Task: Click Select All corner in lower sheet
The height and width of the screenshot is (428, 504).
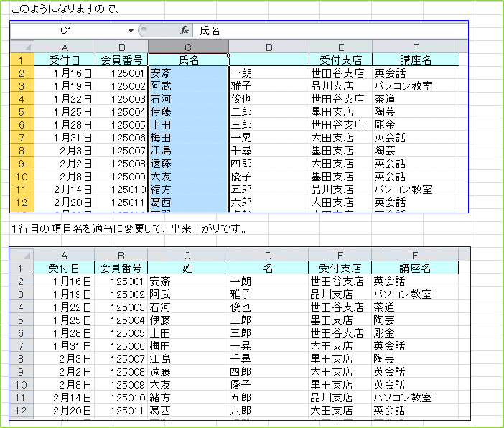Action: point(22,256)
